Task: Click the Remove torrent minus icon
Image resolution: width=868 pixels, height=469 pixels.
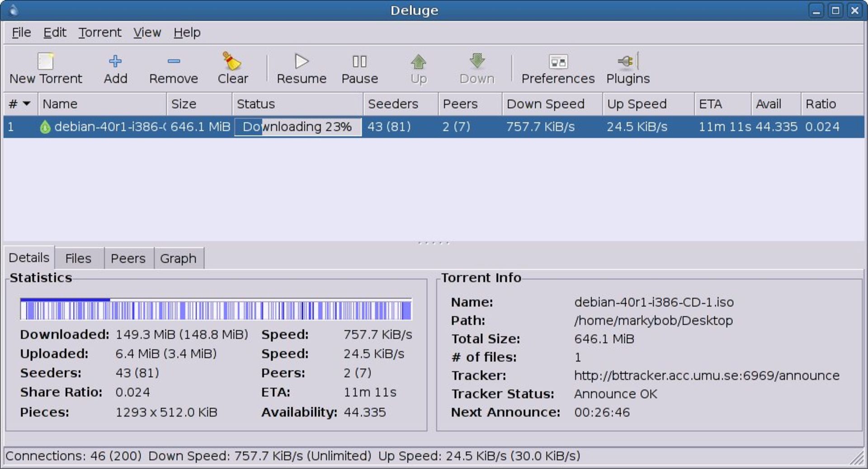Action: 174,61
